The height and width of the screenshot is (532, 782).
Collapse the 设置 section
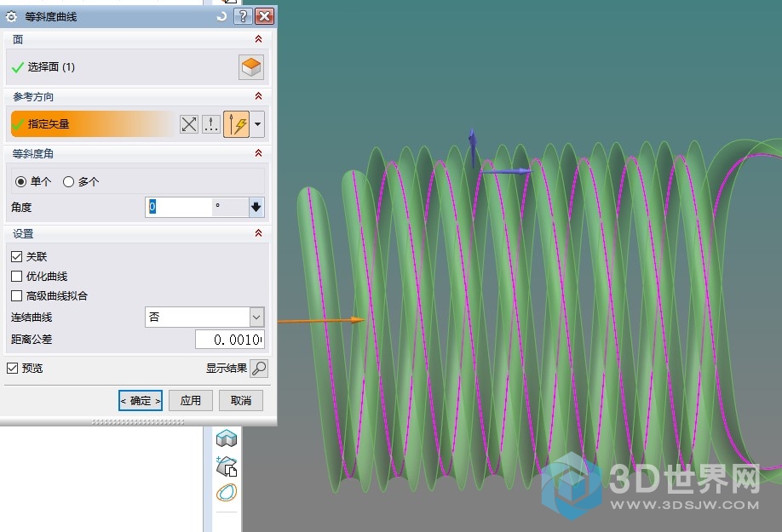point(258,233)
